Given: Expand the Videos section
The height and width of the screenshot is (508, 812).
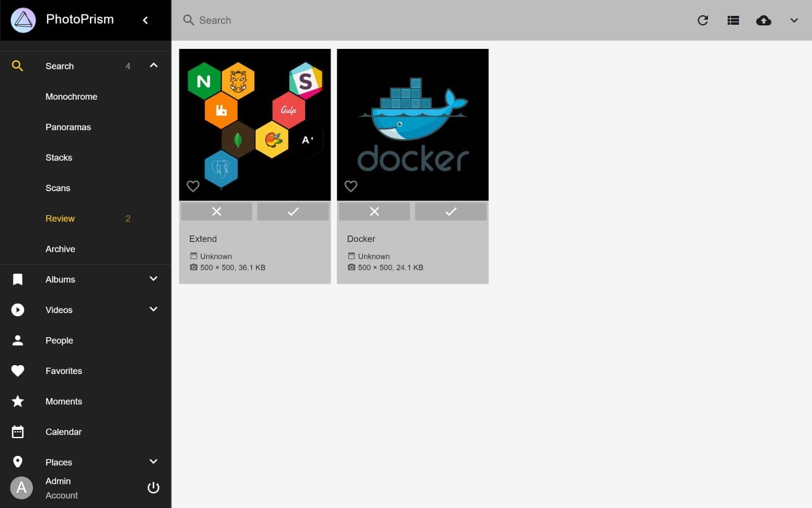Looking at the screenshot, I should tap(153, 309).
